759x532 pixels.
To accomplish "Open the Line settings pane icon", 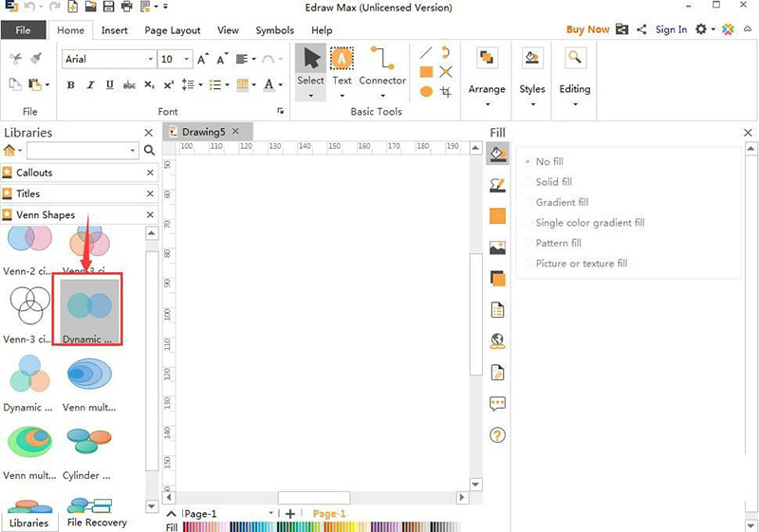I will tap(497, 184).
